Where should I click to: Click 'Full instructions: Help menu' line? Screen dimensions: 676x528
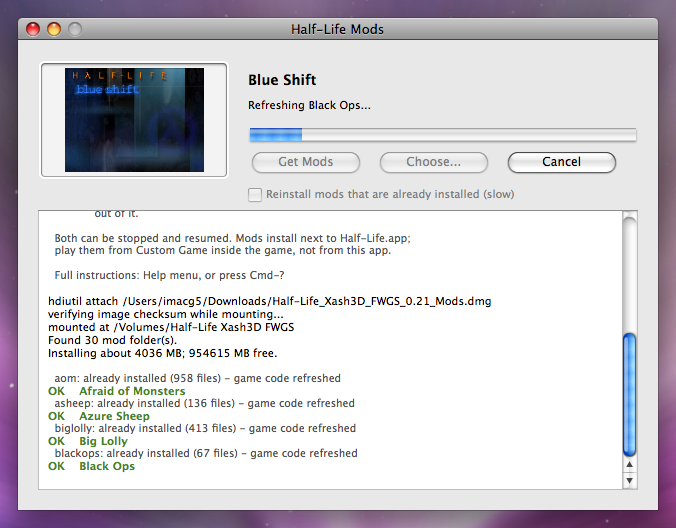pyautogui.click(x=169, y=275)
